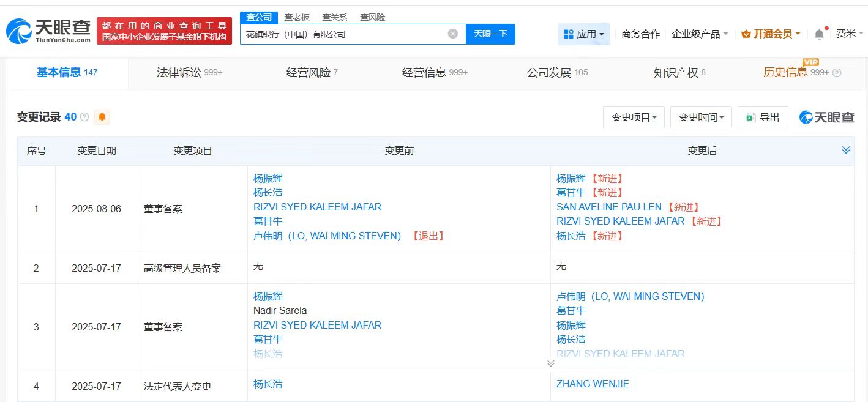868x402 pixels.
Task: Click 导出 export button
Action: pos(763,117)
